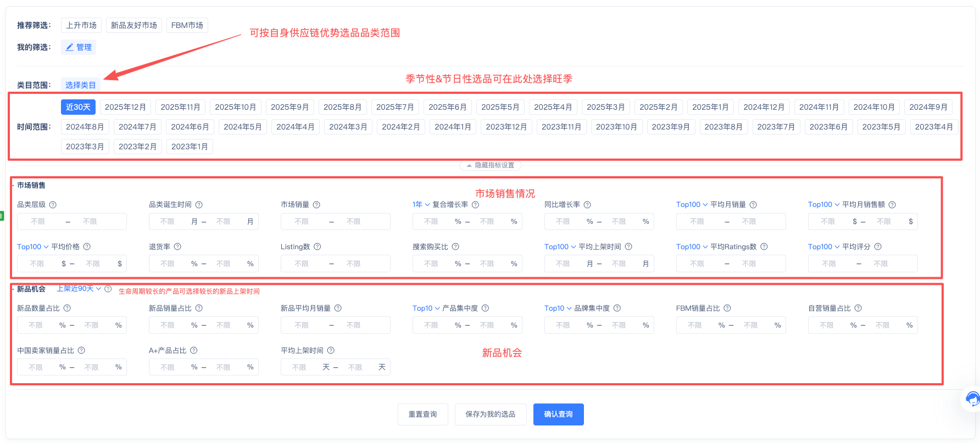Open the help icon next to 品类诞生时间
The width and height of the screenshot is (980, 443).
(x=199, y=205)
